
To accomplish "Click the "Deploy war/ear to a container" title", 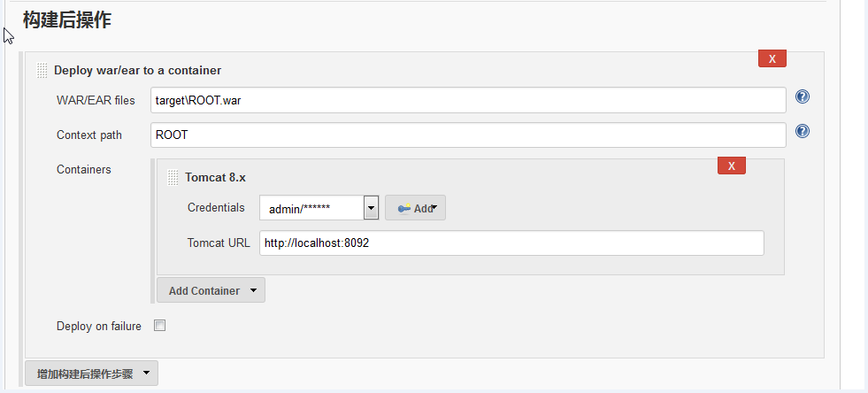I will point(137,70).
